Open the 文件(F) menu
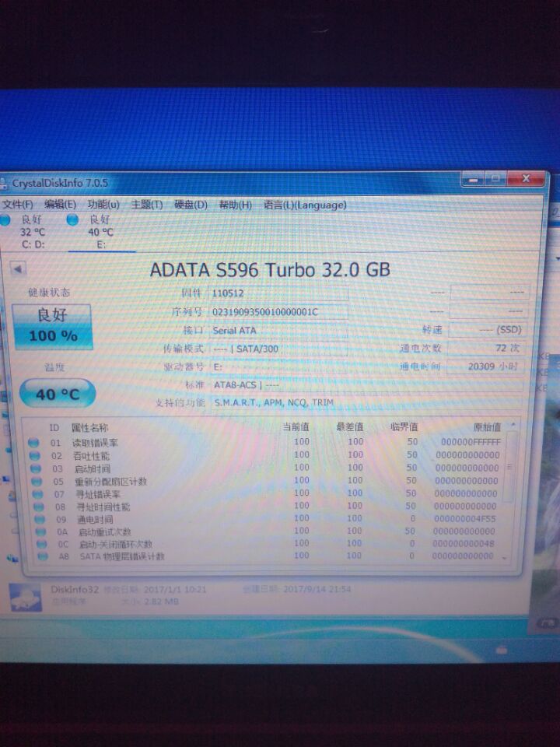 coord(18,205)
